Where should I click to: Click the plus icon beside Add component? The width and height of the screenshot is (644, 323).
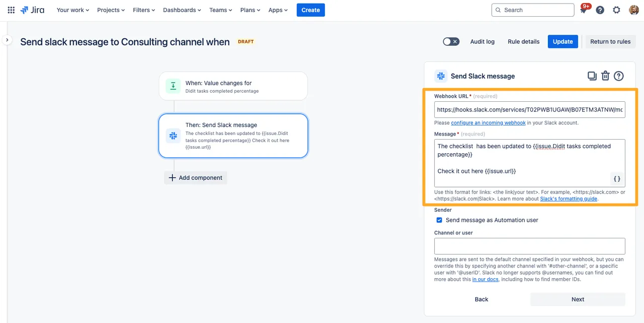pos(172,178)
